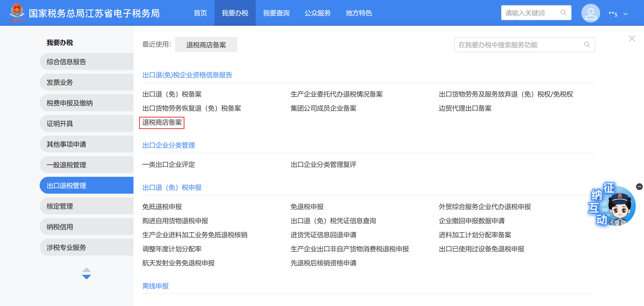Close the 我要办税 panel with X
The height and width of the screenshot is (306, 644).
click(x=632, y=39)
